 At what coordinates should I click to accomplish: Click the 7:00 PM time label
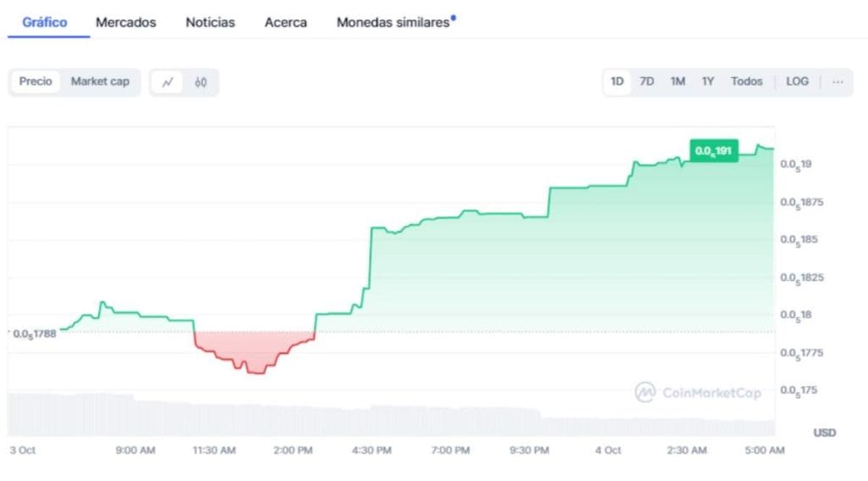(x=451, y=450)
